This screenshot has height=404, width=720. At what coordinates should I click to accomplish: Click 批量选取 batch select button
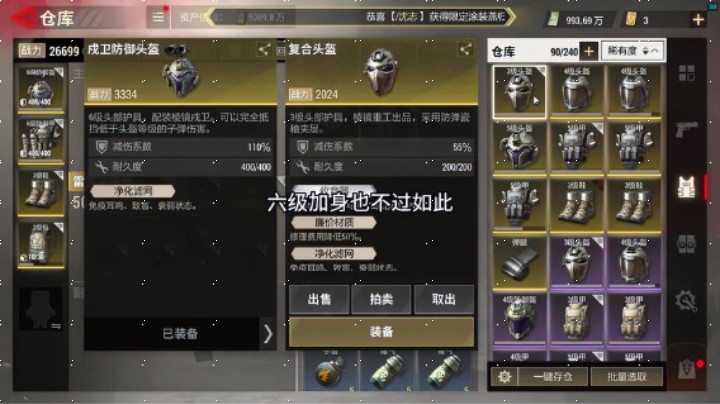coord(626,376)
